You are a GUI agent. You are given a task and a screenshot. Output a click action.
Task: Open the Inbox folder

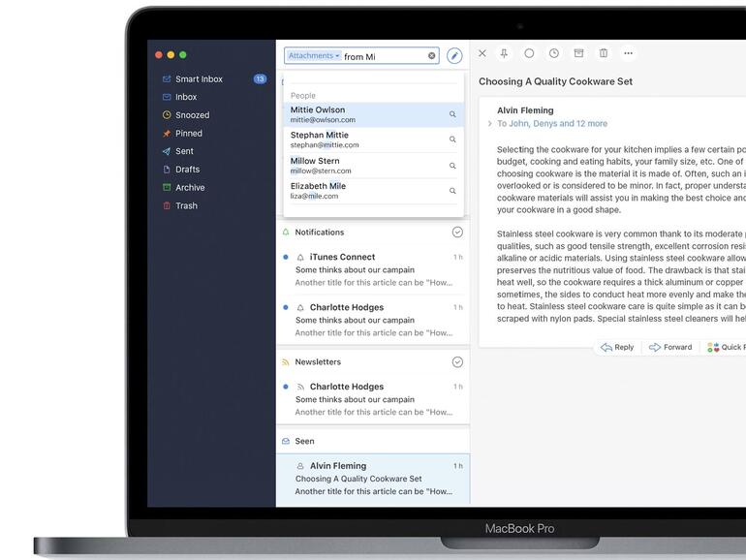[186, 97]
